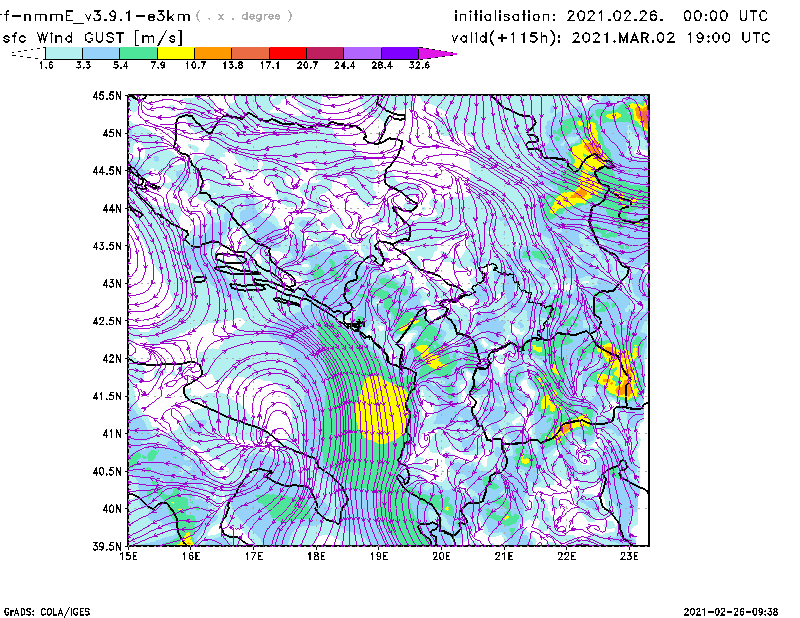Click the 19E longitude label
The width and height of the screenshot is (800, 618).
click(x=379, y=556)
